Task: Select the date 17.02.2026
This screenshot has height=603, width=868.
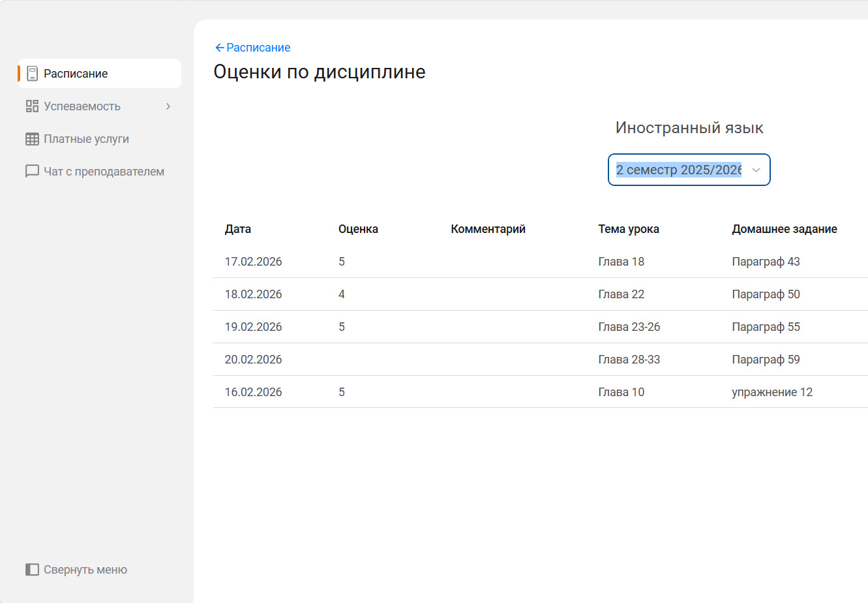Action: coord(254,262)
